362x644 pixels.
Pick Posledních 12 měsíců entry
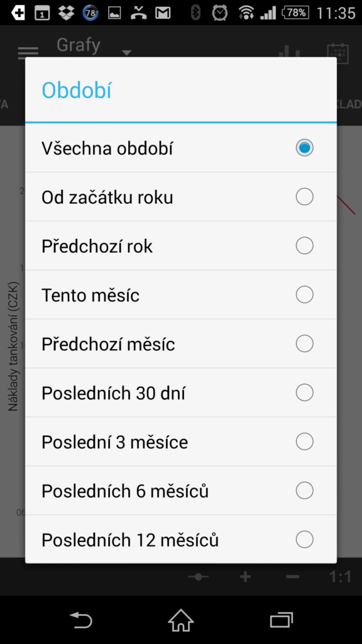tap(180, 539)
